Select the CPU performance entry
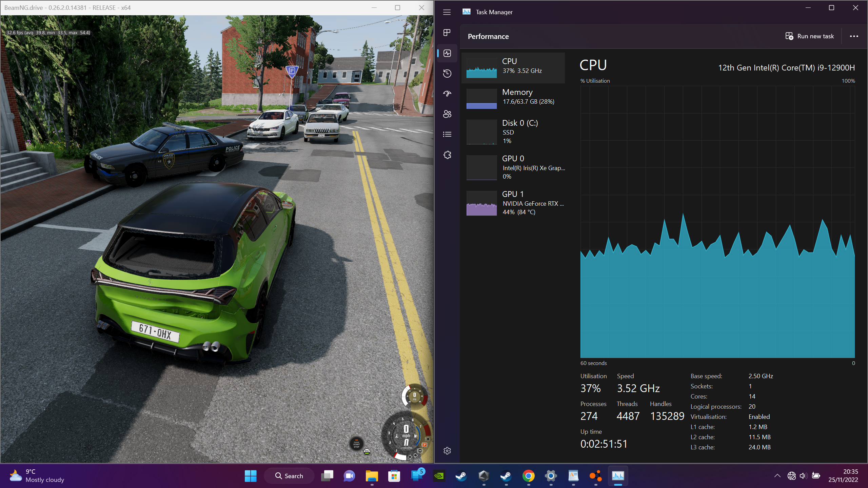Image resolution: width=868 pixels, height=488 pixels. click(513, 68)
